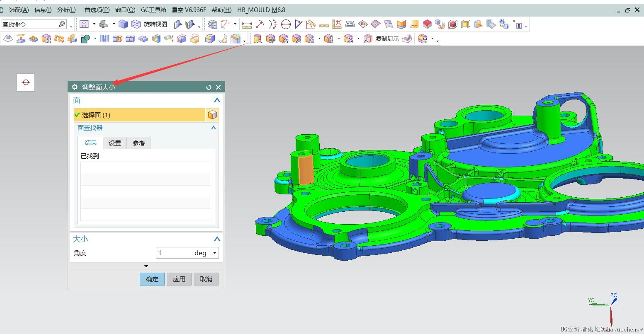The image size is (644, 334).
Task: Open dropdown arrow next to Copy Face icon
Action: click(319, 39)
